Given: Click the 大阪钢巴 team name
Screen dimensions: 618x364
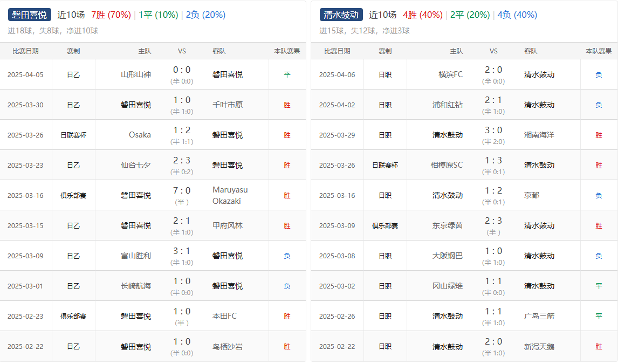Looking at the screenshot, I should click(x=448, y=256).
